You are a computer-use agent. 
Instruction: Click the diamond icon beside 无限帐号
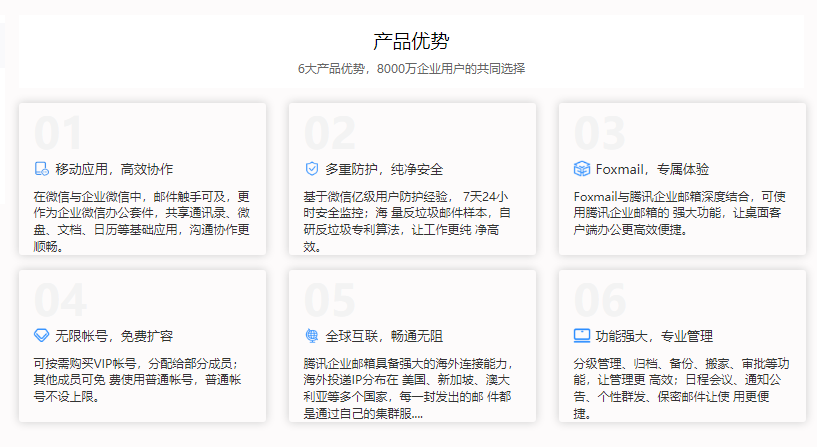(x=42, y=335)
